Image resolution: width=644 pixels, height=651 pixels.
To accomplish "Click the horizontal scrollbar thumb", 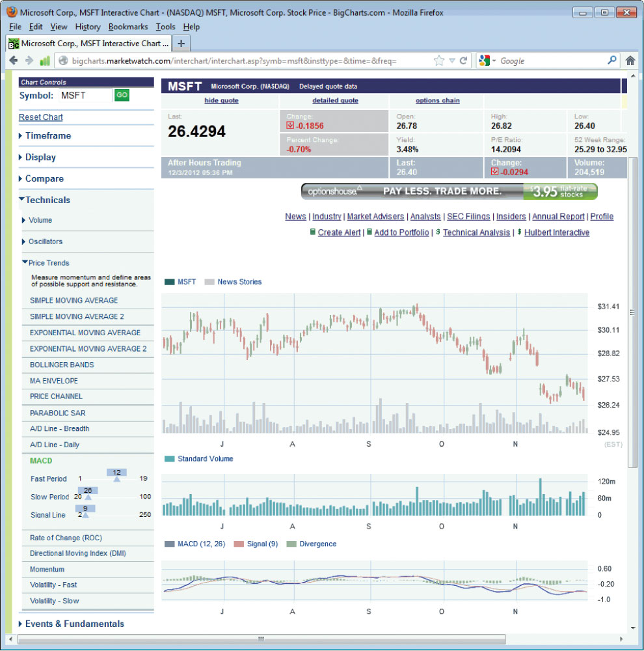I will coord(261,639).
